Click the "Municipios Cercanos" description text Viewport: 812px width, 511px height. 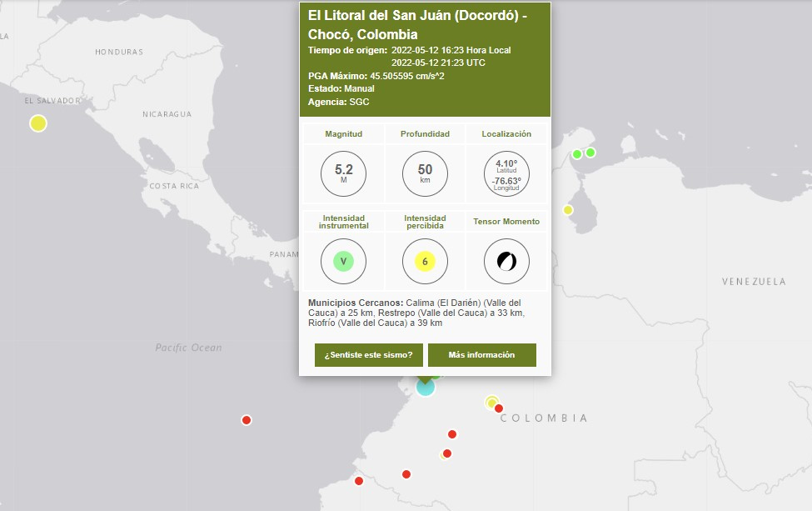(416, 313)
